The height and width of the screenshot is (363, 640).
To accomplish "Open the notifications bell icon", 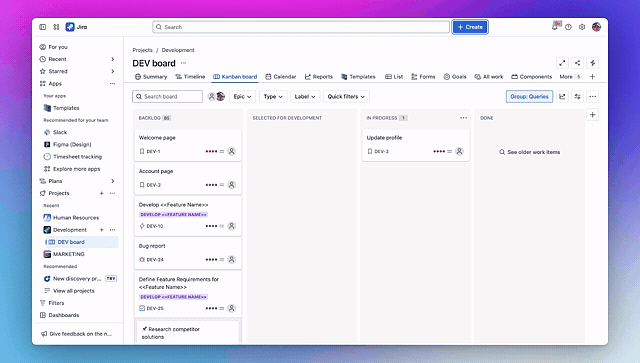I will pyautogui.click(x=555, y=27).
